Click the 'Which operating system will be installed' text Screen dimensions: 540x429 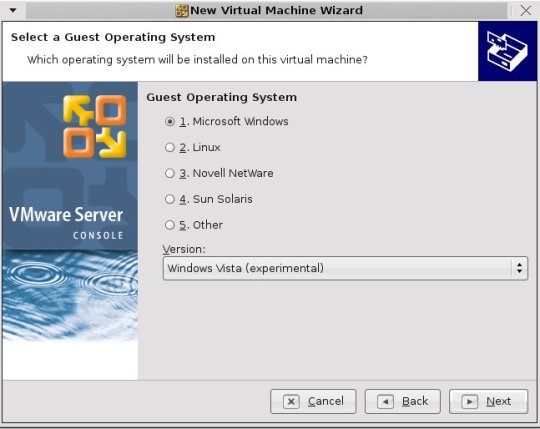click(x=197, y=60)
